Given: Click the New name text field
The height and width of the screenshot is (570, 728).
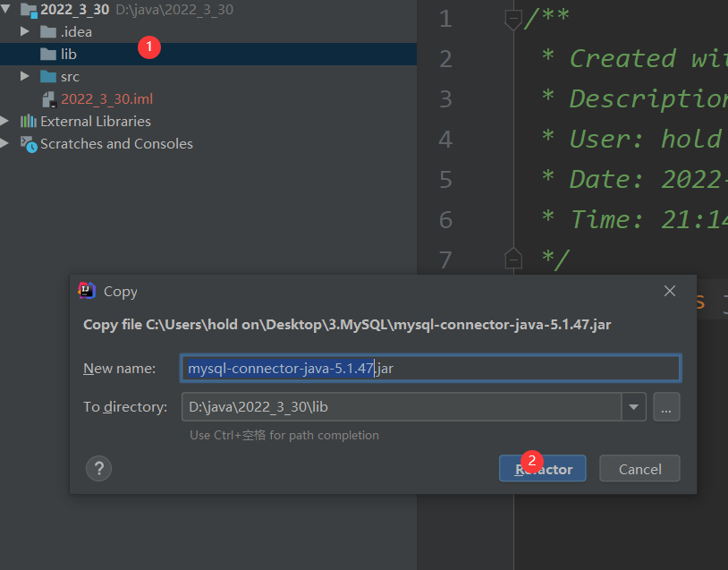Looking at the screenshot, I should 431,369.
